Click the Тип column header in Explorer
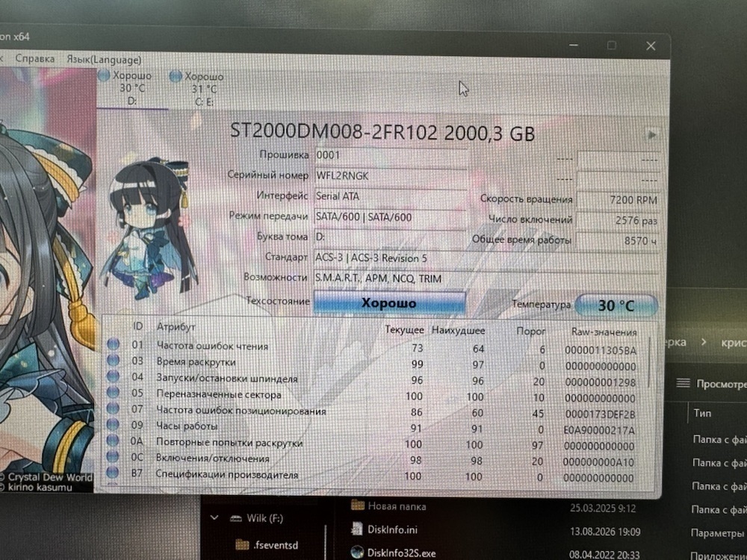Screen dimensions: 747x560 (702, 413)
